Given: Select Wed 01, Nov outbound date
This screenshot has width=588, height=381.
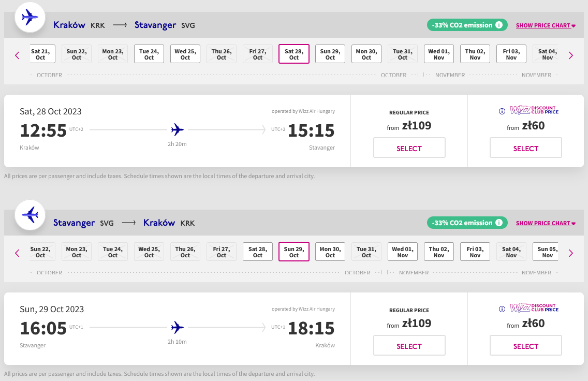Looking at the screenshot, I should tap(439, 54).
